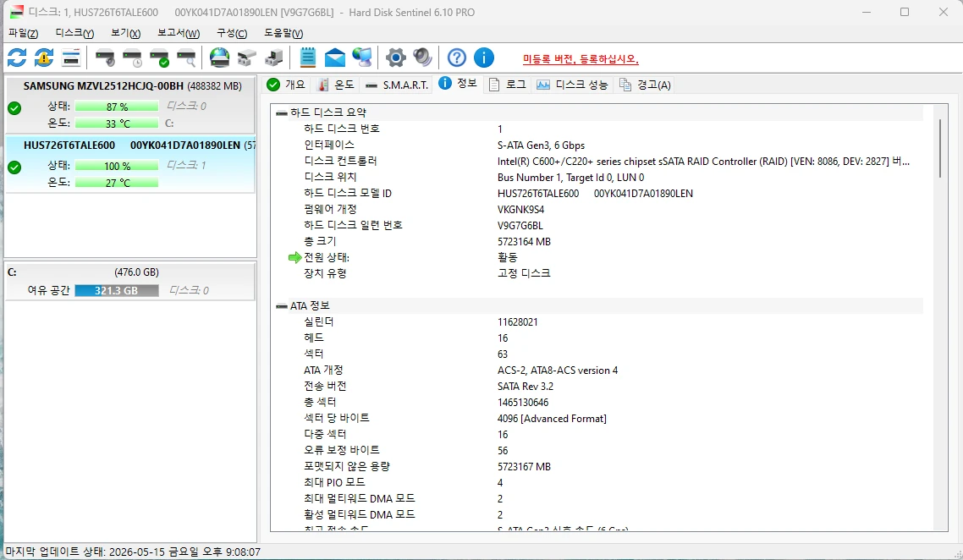Click the disk with speaker toolbar icon
The width and height of the screenshot is (963, 560).
105,58
